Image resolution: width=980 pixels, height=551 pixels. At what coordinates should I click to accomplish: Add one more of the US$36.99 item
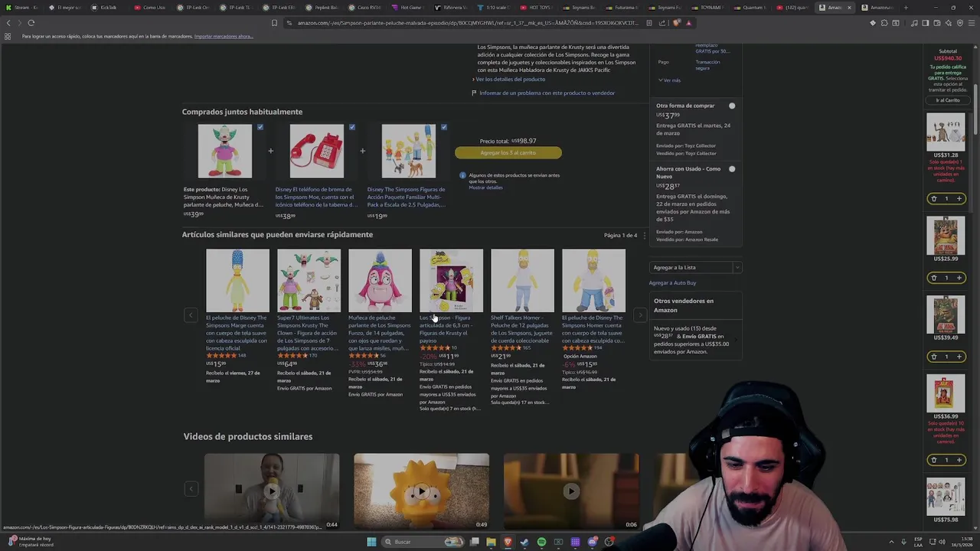959,460
